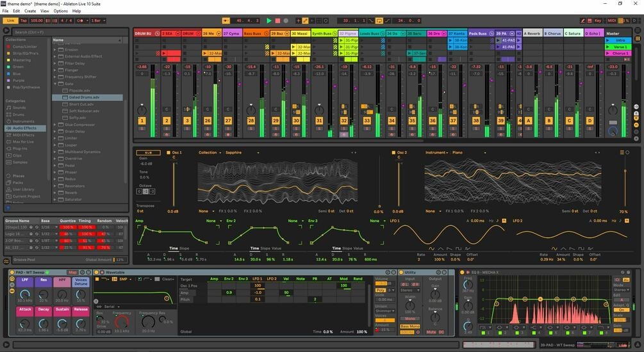Click the D Echo return activator

[590, 120]
